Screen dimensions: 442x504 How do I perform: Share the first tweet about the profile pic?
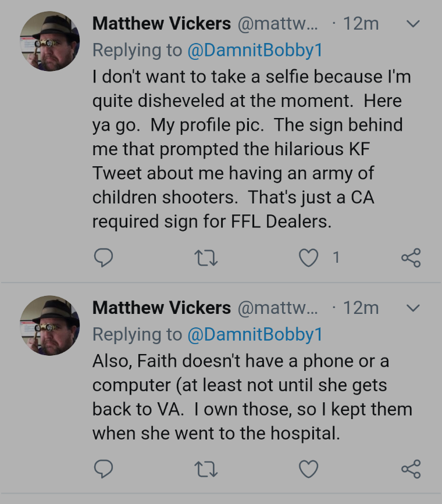point(411,258)
